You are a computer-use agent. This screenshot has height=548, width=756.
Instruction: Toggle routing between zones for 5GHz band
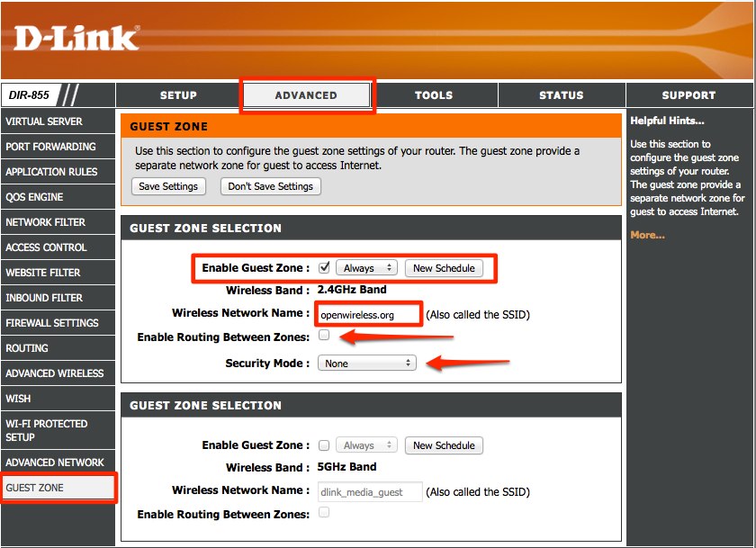324,512
